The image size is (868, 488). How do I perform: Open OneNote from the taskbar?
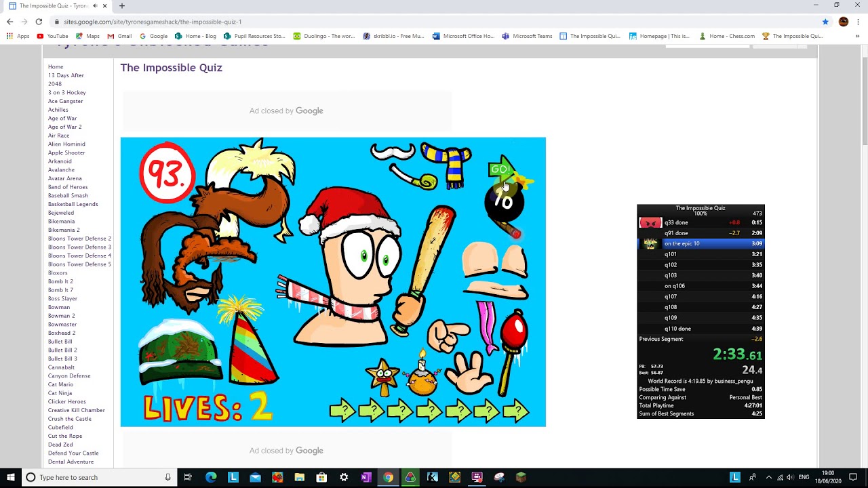(x=366, y=477)
